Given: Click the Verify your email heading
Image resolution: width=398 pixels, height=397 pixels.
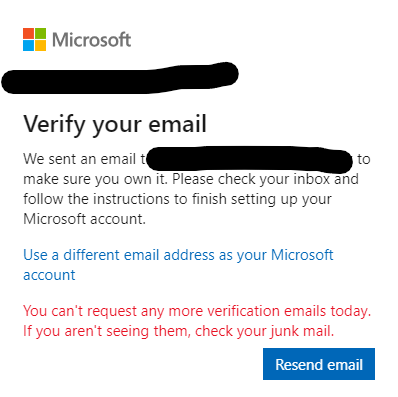Looking at the screenshot, I should 115,125.
